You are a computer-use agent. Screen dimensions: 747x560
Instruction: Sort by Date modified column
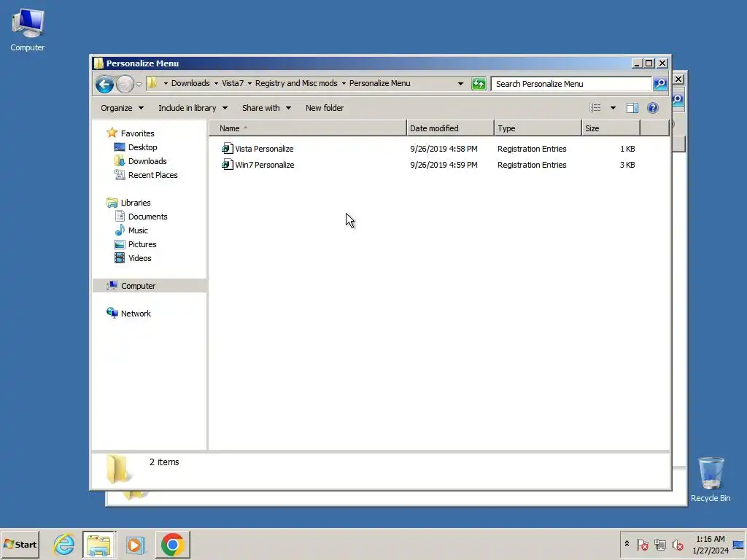pyautogui.click(x=450, y=128)
